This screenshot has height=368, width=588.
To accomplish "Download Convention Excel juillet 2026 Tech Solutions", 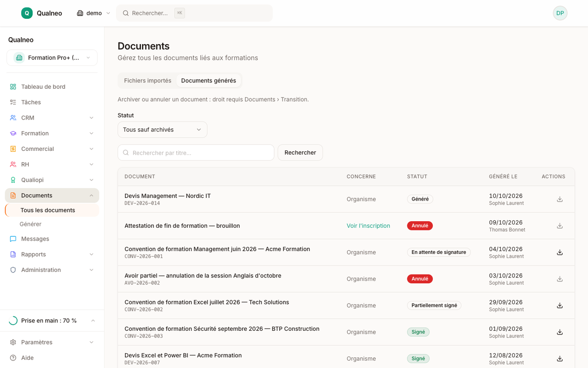I will pos(560,305).
